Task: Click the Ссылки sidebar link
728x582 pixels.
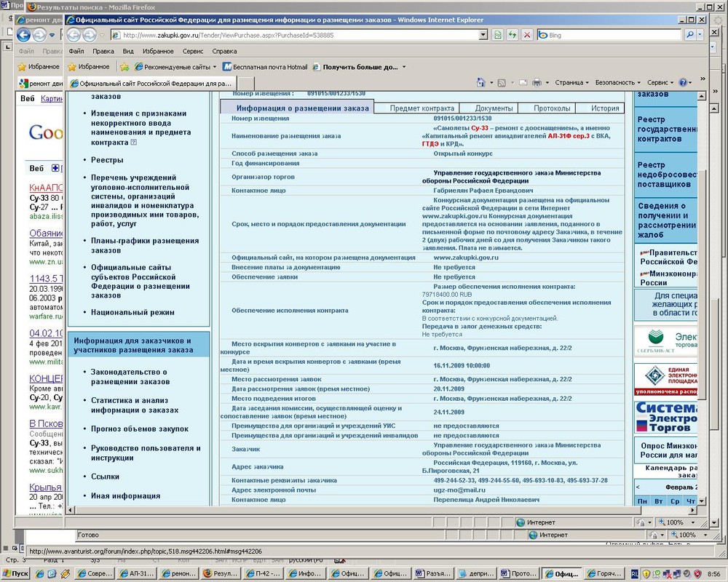Action: [x=105, y=477]
